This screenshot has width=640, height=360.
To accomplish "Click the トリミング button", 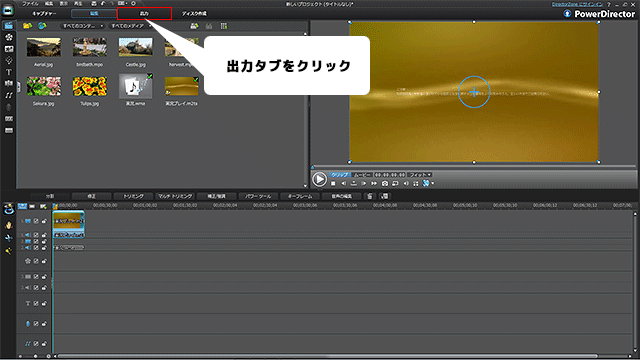I will pyautogui.click(x=133, y=196).
